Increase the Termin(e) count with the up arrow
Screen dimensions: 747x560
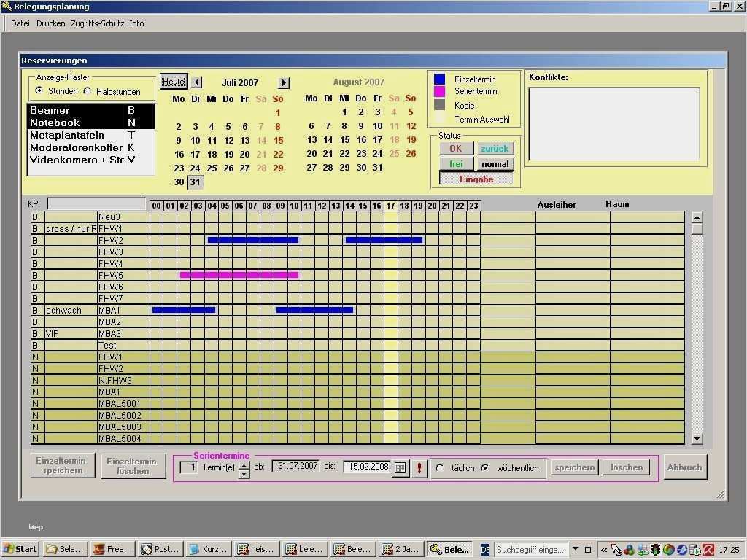(244, 464)
